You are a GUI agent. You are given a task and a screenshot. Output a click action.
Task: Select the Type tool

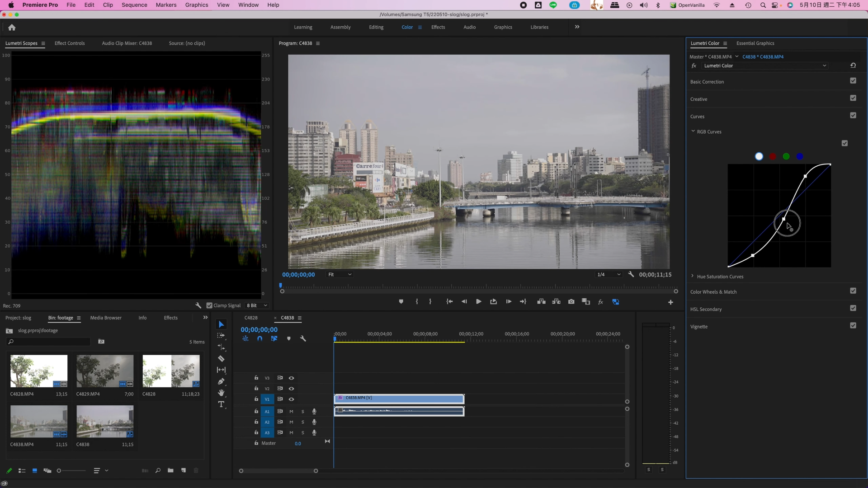(x=221, y=404)
